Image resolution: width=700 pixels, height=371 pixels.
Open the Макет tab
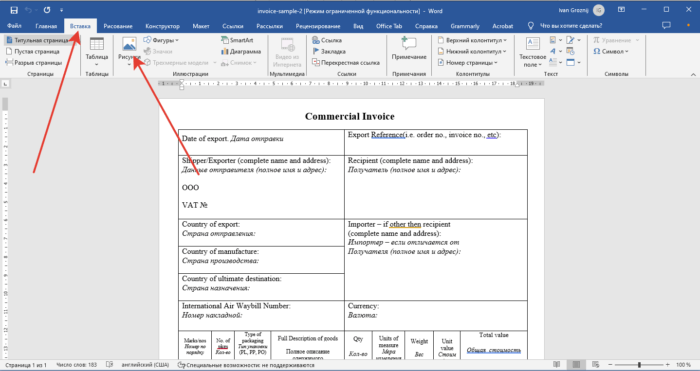point(201,26)
